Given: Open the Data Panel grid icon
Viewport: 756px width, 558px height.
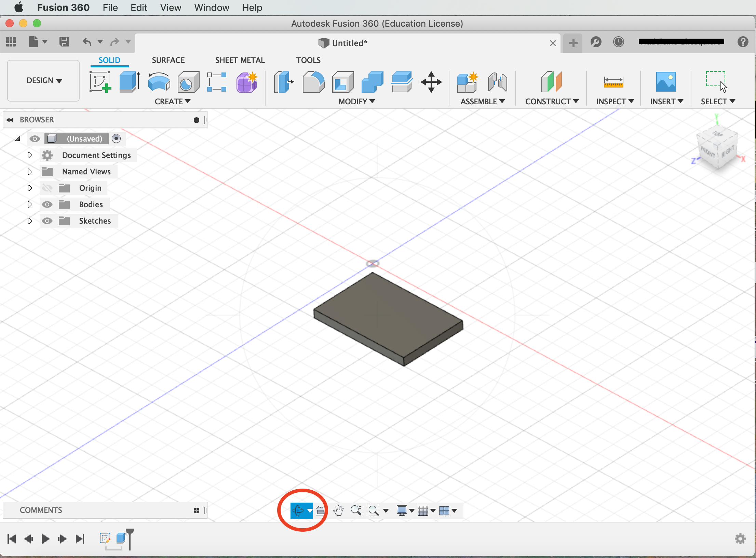Looking at the screenshot, I should (x=11, y=42).
